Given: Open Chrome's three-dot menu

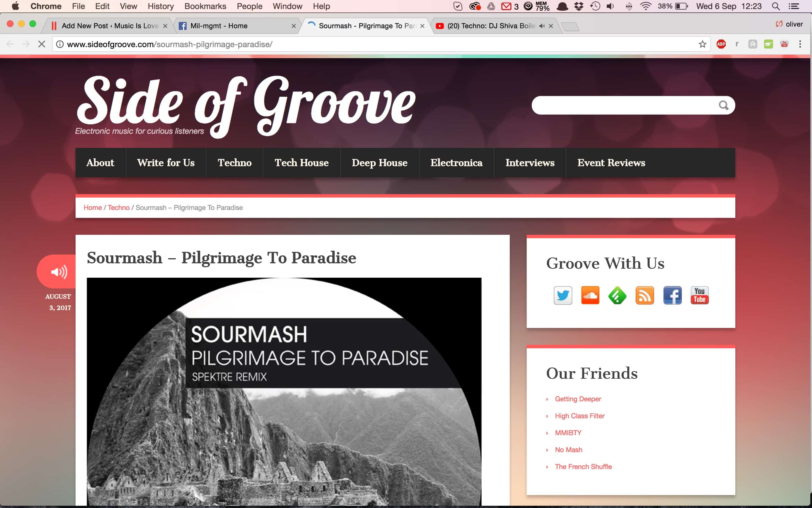Looking at the screenshot, I should click(x=800, y=44).
